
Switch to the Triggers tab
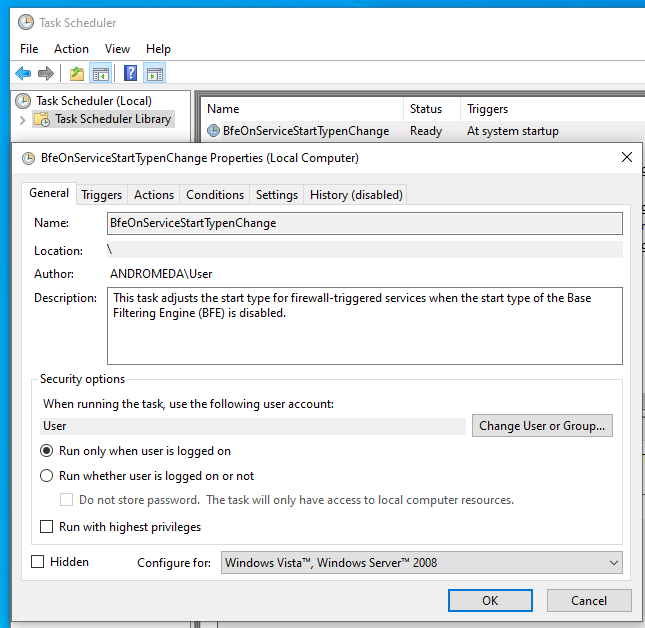101,195
